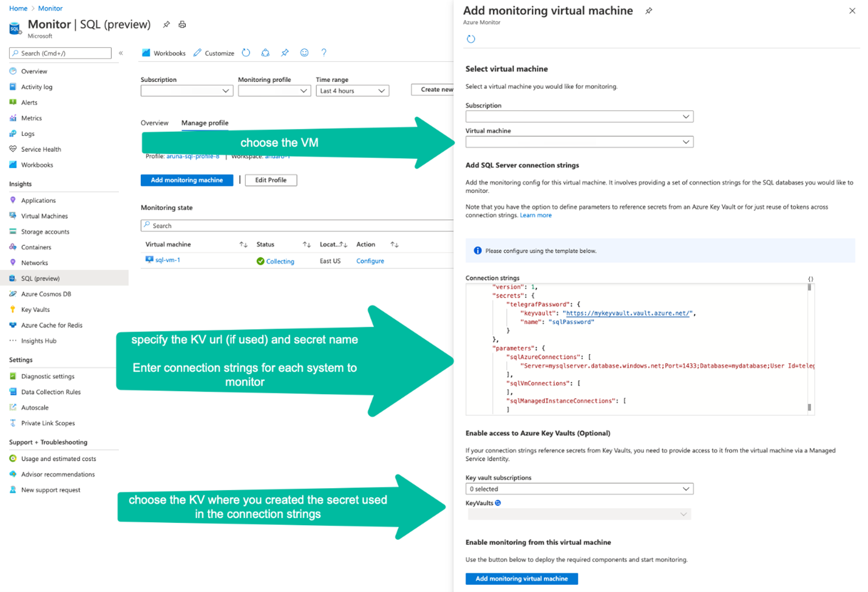Screen dimensions: 868x592
Task: Click the sidebar search box
Action: pos(60,53)
